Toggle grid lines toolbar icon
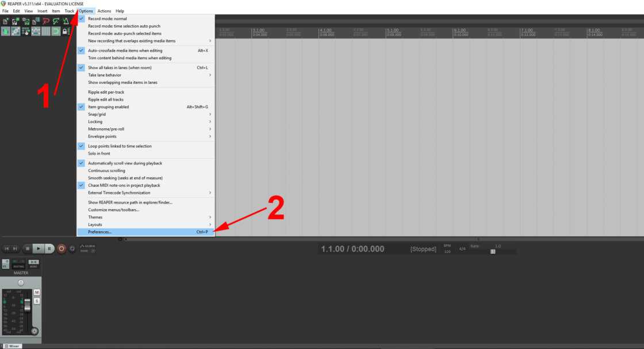 click(x=46, y=31)
